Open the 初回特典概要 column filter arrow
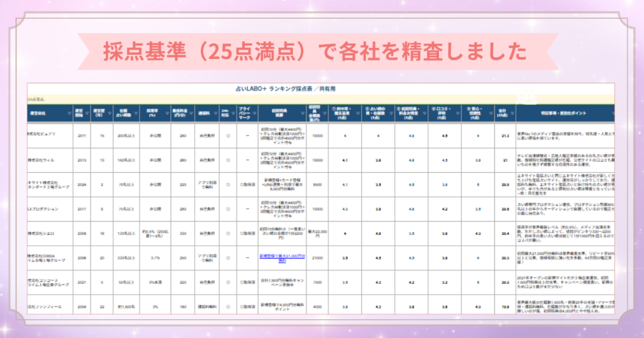Screen dimensions: 644x338 [x=303, y=114]
